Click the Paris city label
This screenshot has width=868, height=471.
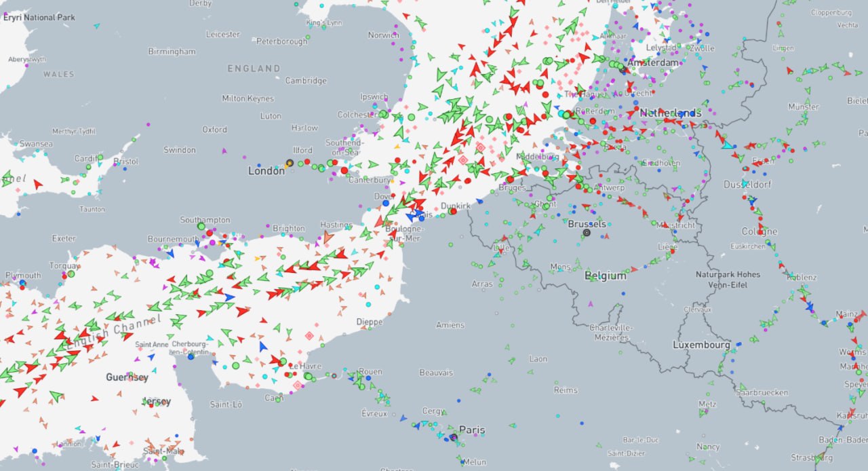coord(472,430)
